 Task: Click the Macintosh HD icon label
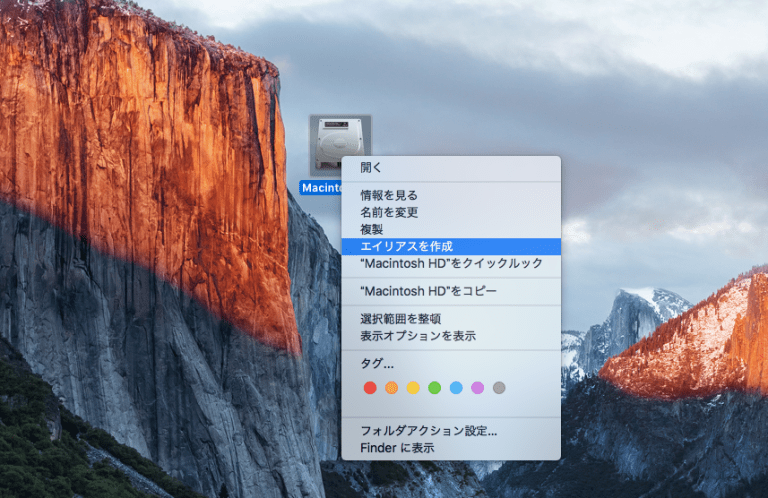click(321, 188)
